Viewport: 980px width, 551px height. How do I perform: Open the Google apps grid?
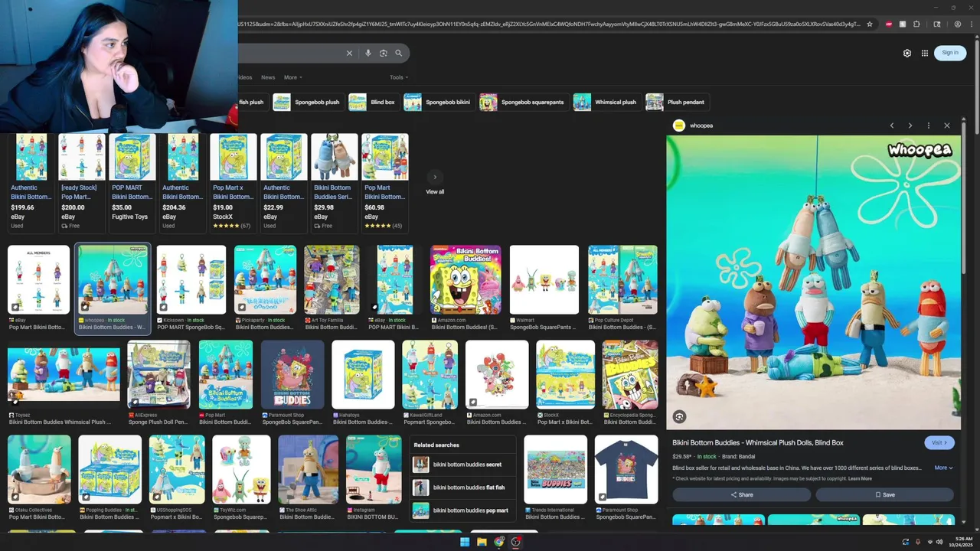tap(925, 53)
